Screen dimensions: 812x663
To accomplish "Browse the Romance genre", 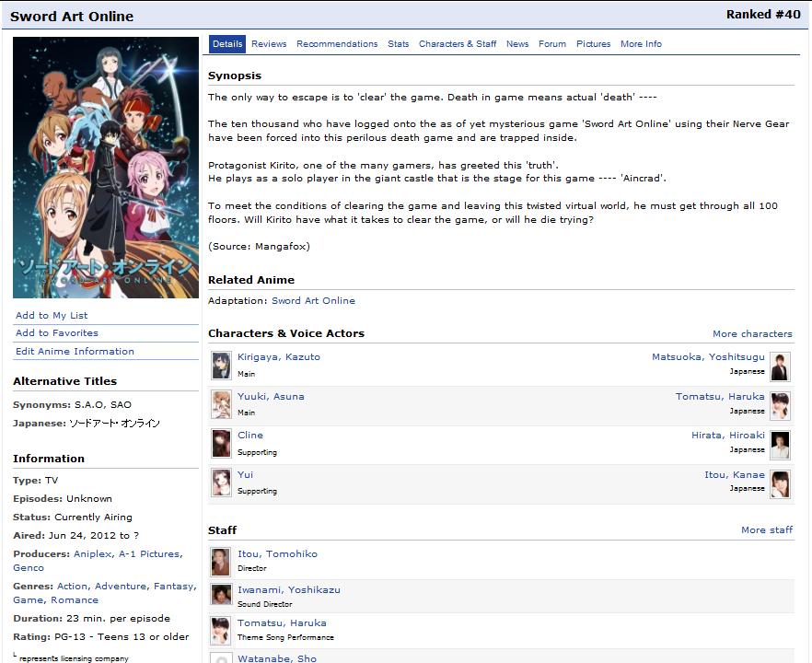I will click(x=75, y=599).
